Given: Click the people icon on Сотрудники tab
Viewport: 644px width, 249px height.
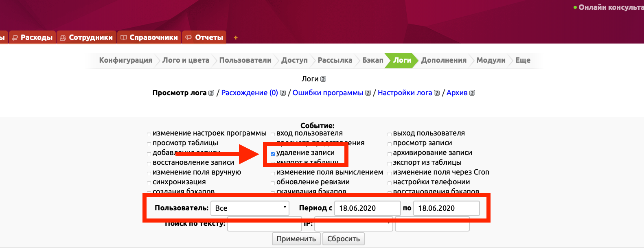Looking at the screenshot, I should [63, 37].
